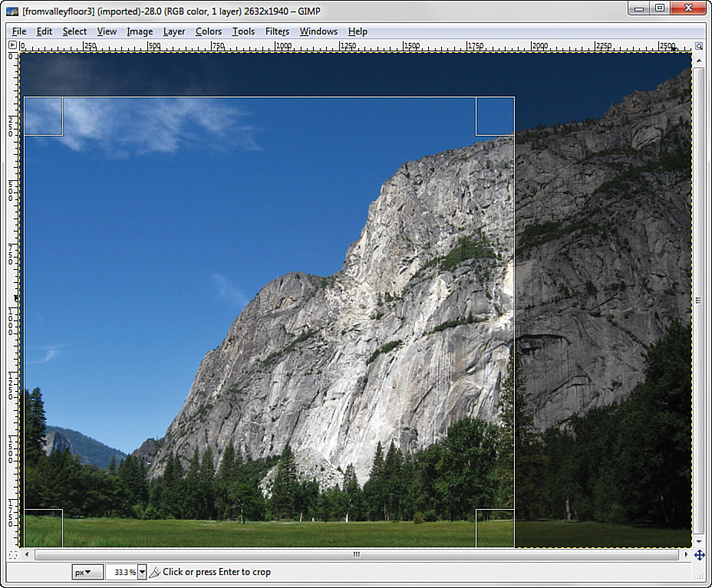Toggle Quick Mask mode in canvas corner
This screenshot has width=712, height=588.
pyautogui.click(x=12, y=554)
